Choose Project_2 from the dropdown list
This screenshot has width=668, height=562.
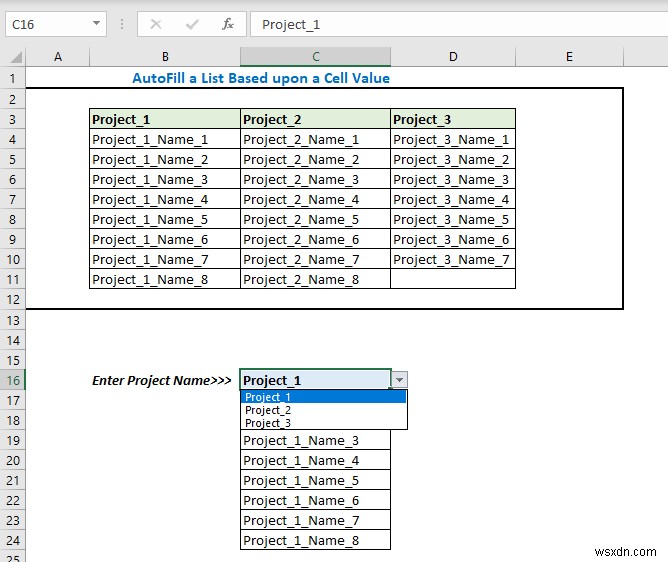tap(323, 410)
